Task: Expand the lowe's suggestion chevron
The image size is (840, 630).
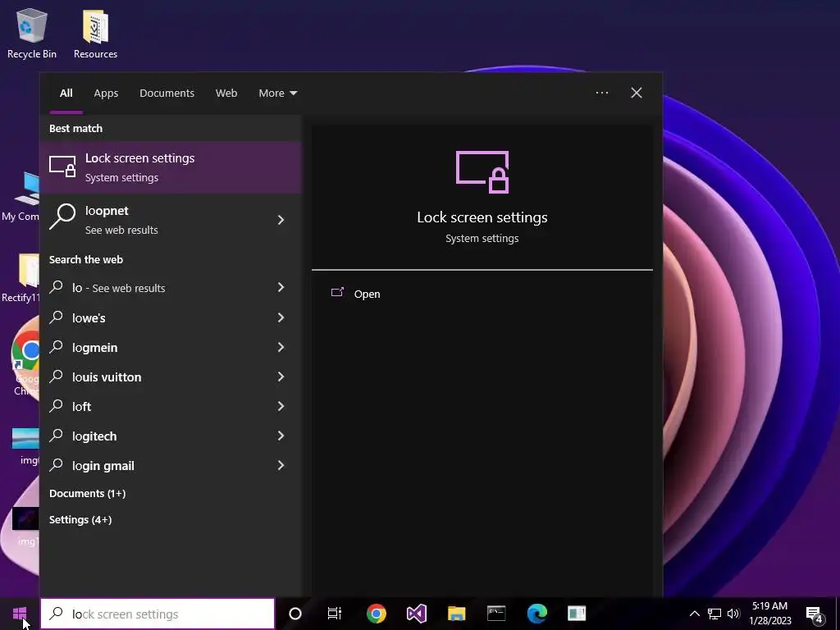Action: tap(281, 317)
